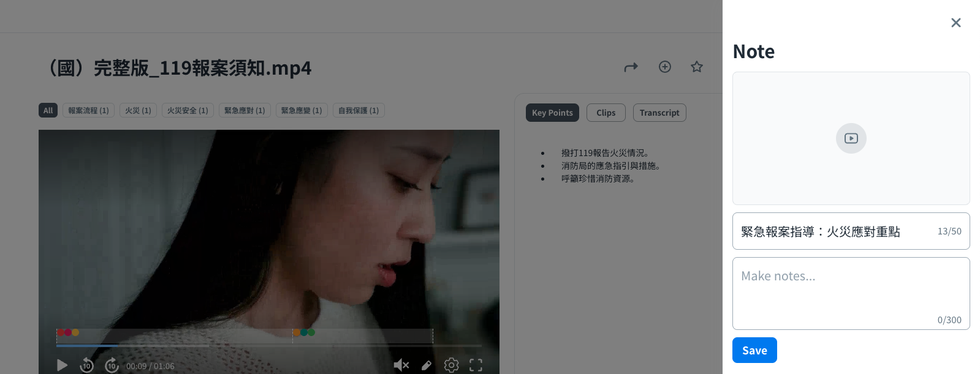Viewport: 980px width, 374px height.
Task: Select the All tag filter
Action: [x=48, y=110]
